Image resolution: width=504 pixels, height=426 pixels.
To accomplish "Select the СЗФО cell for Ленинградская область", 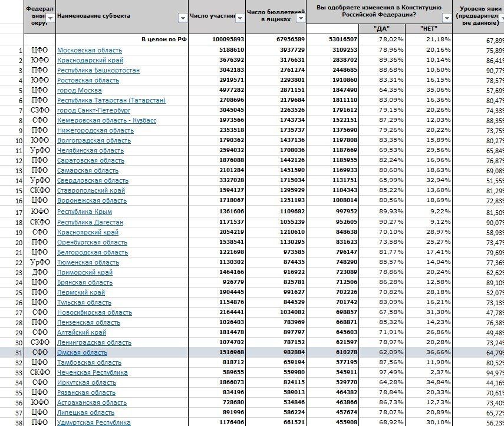I will click(40, 342).
